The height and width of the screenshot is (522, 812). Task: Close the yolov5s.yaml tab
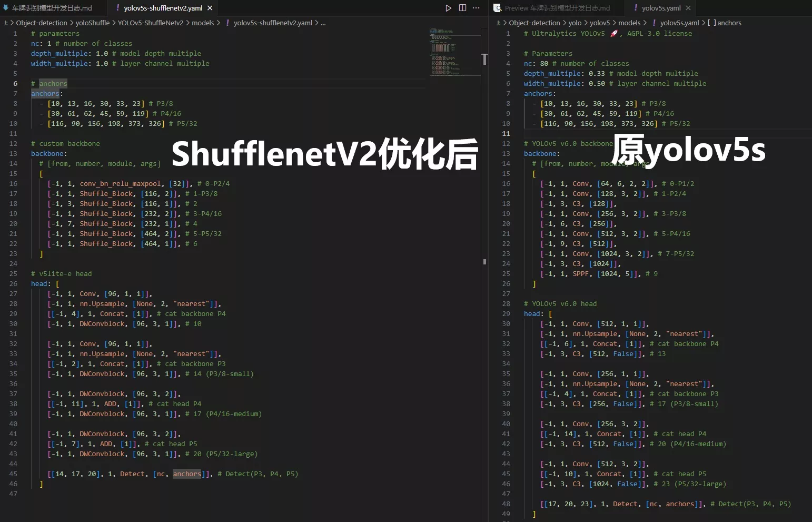(688, 8)
